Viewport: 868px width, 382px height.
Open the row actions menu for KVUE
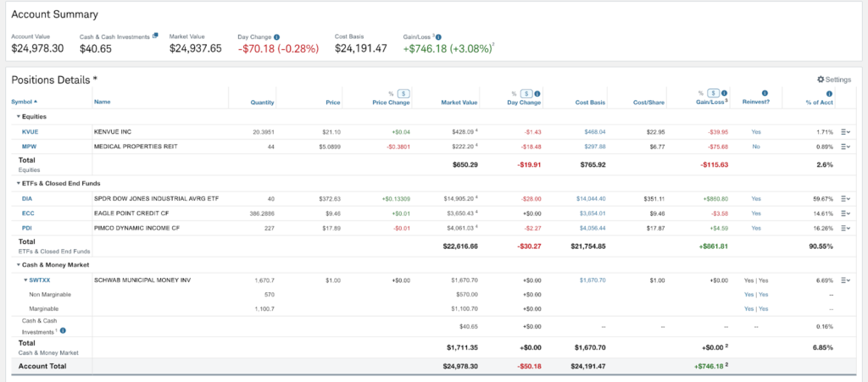(845, 132)
